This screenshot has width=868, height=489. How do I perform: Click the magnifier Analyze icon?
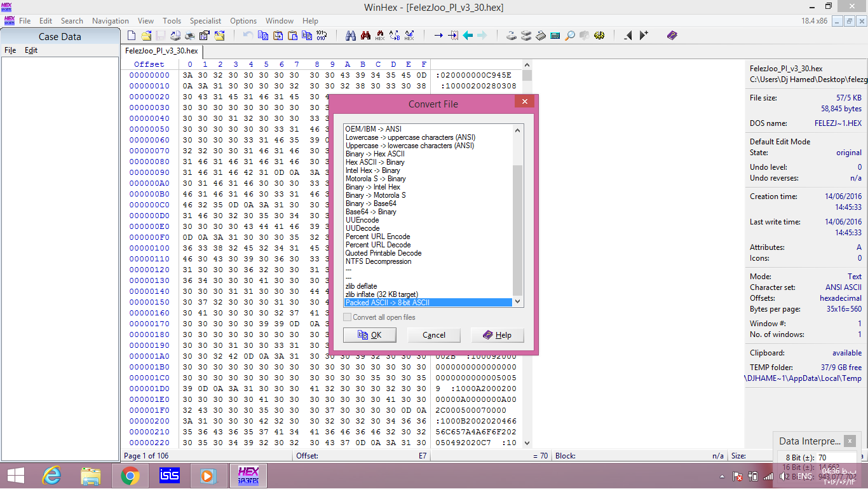tap(570, 36)
